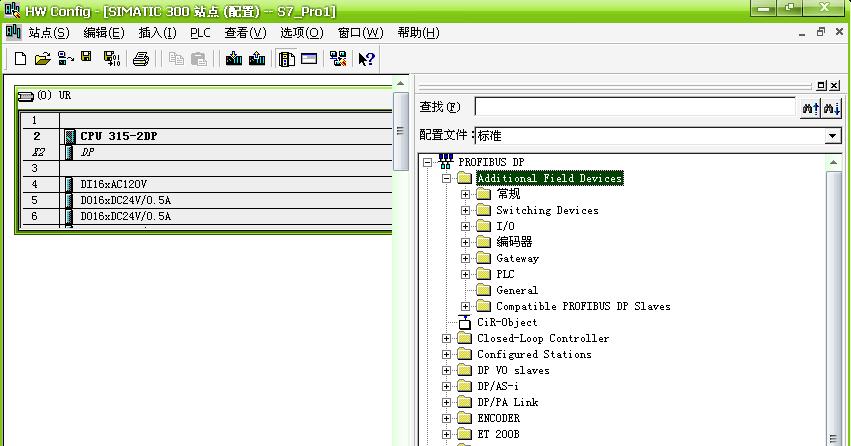The width and height of the screenshot is (851, 446).
Task: Click CPU 315-2DP module icon
Action: click(x=69, y=136)
